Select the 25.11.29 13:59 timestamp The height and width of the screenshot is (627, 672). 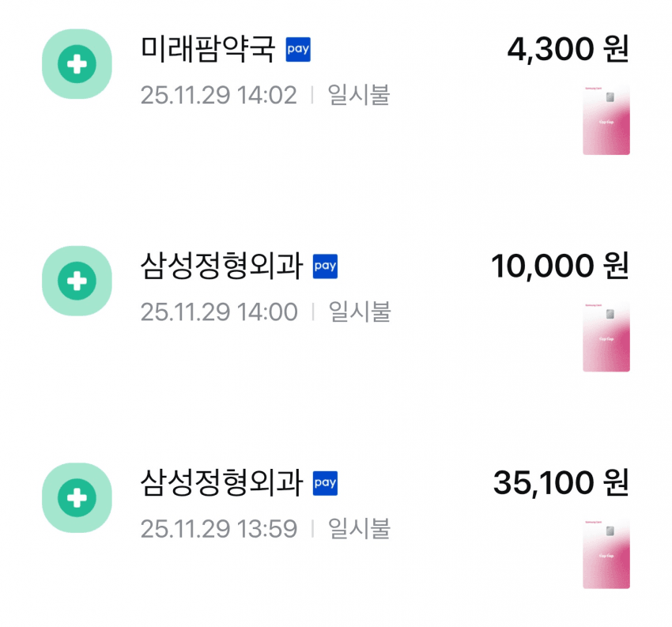click(219, 528)
